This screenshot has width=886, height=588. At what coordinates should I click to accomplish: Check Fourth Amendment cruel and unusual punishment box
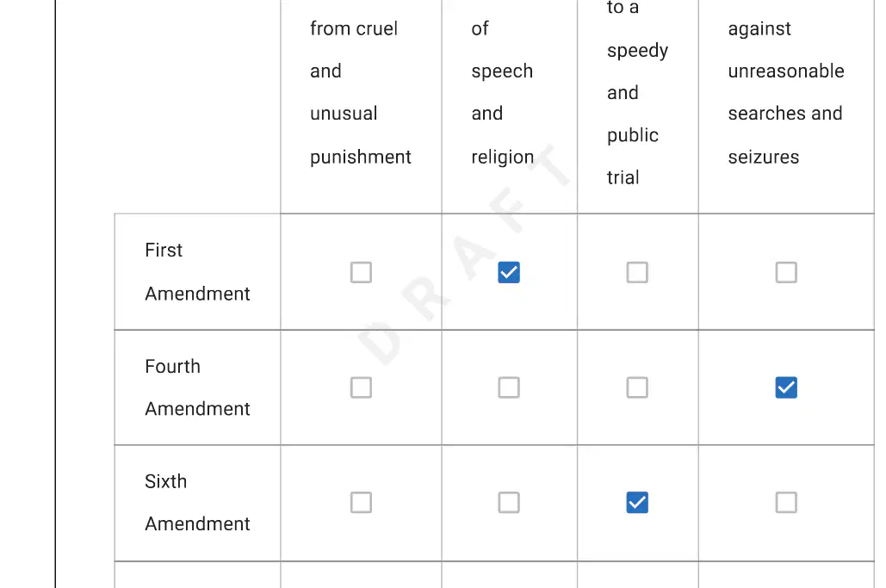[x=361, y=387]
